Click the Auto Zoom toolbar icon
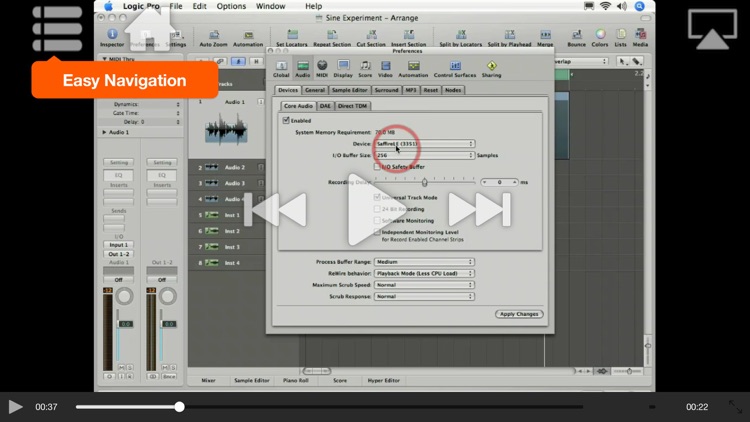 point(213,35)
